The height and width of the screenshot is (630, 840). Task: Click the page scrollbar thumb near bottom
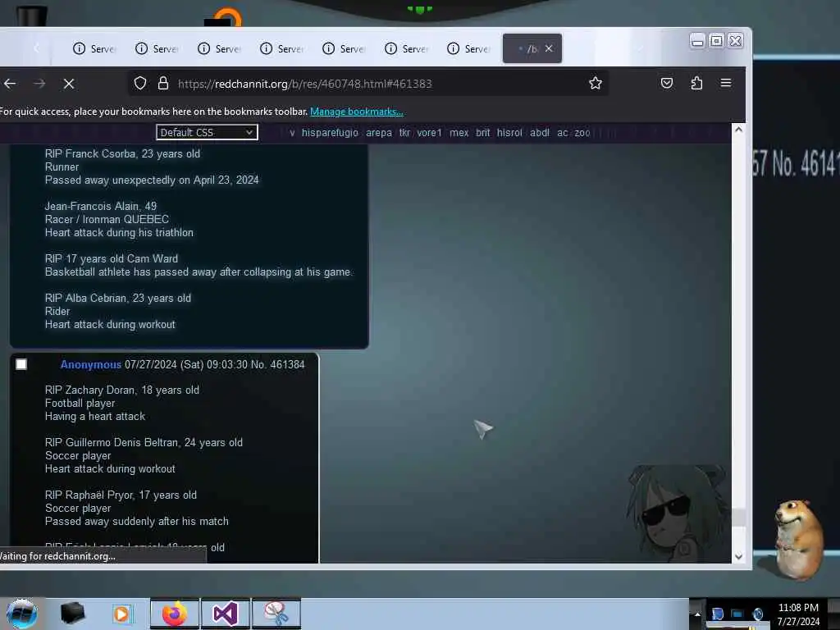click(738, 517)
